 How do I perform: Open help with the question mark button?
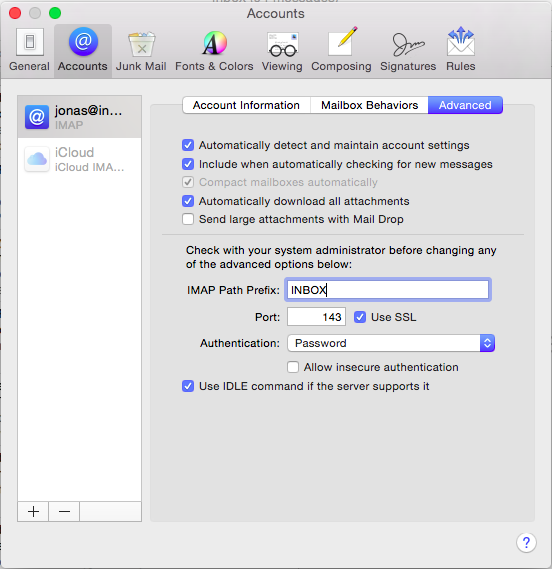point(526,543)
